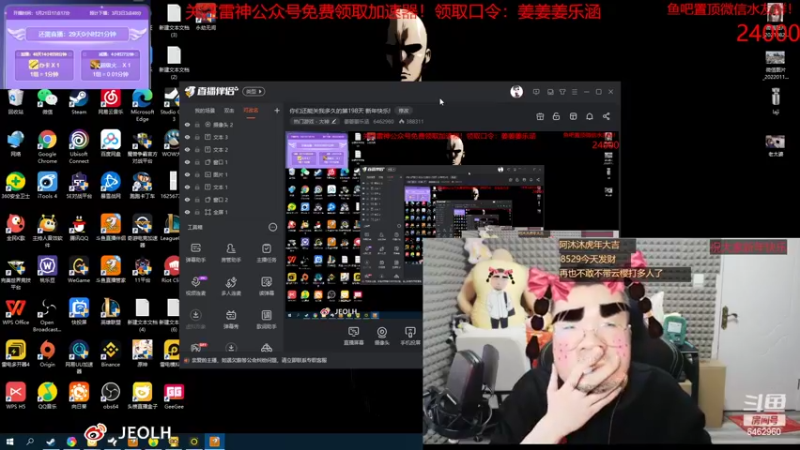Open Binance desktop shortcut
Screen dimensions: 800x450
coord(110,354)
